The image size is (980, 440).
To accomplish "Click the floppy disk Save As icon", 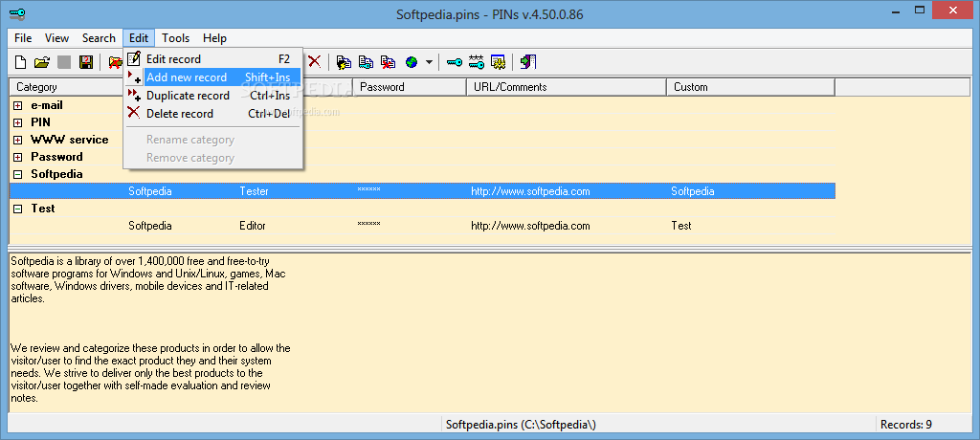I will [86, 62].
